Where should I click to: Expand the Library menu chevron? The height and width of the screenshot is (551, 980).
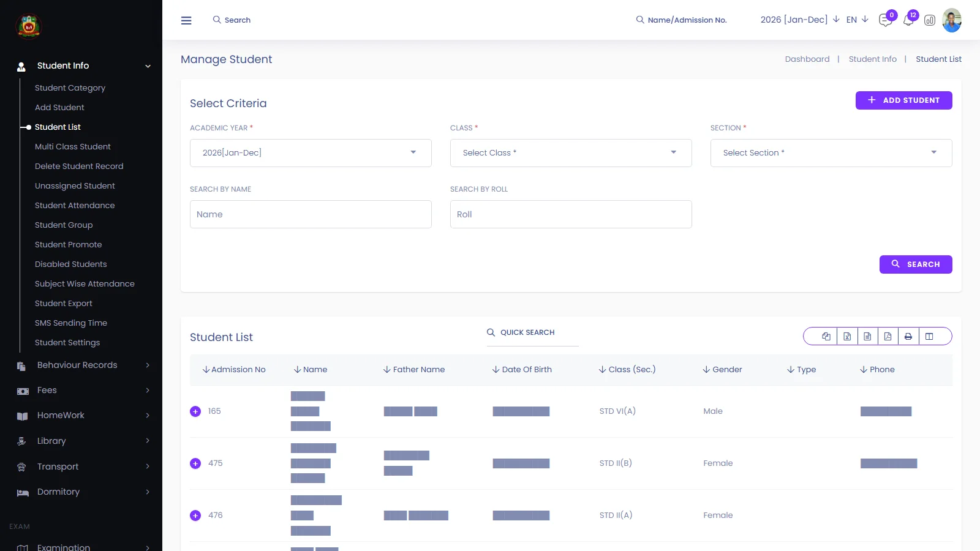point(148,441)
